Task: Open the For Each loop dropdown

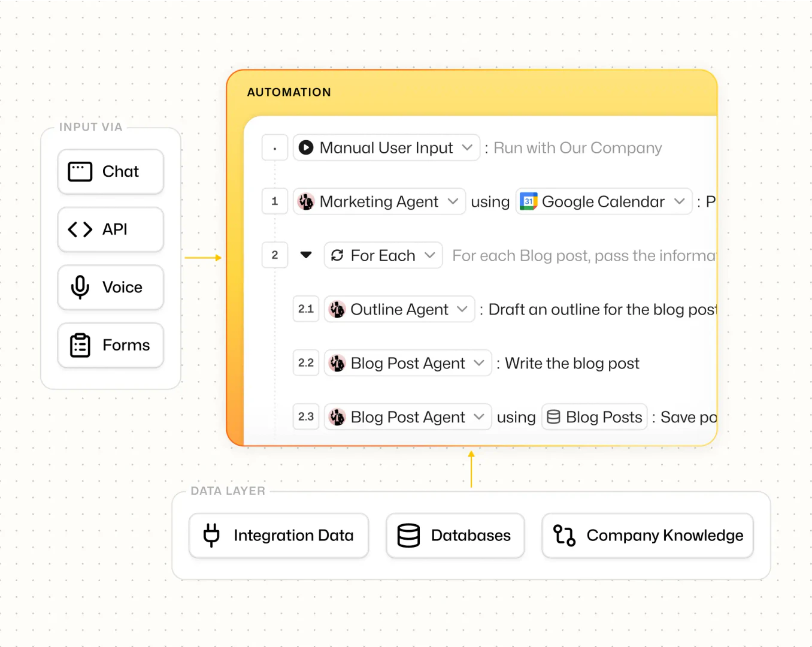Action: coord(429,255)
